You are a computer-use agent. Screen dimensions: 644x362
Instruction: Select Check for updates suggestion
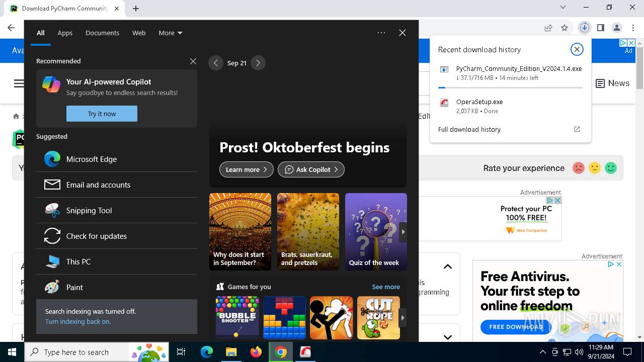click(117, 236)
